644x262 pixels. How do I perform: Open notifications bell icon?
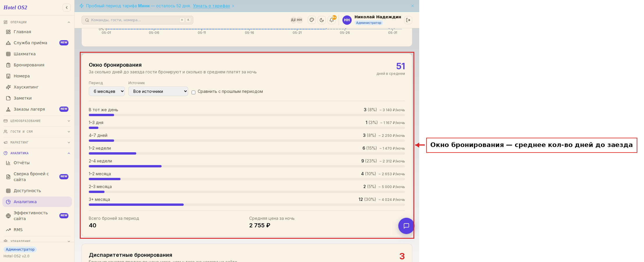point(332,20)
